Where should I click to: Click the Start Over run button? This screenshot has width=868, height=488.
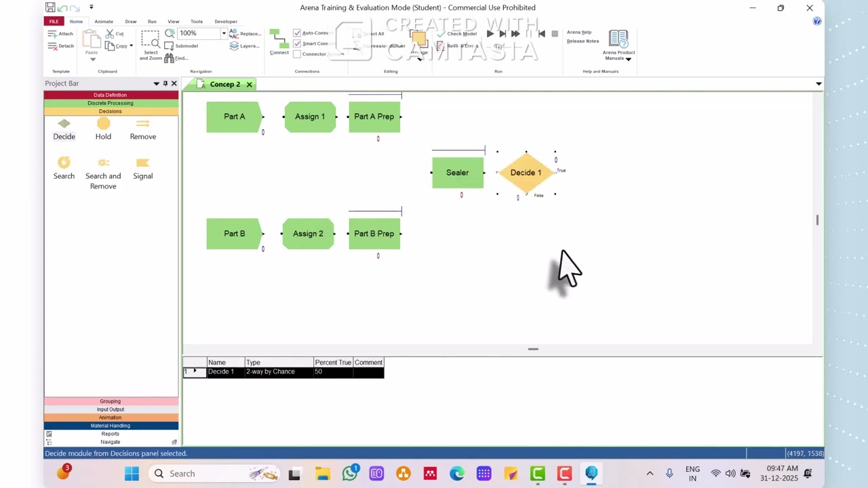tap(541, 34)
